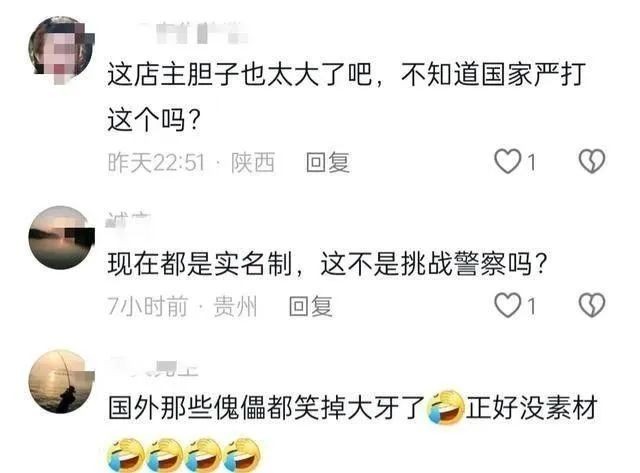Tap the laughing emoji between 大牙了 and 正好
Image resolution: width=640 pixels, height=473 pixels.
[445, 408]
